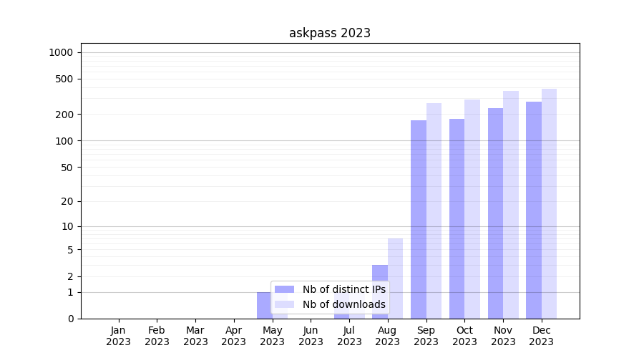Click the Aug 2023 distinct IPs bar

[380, 291]
